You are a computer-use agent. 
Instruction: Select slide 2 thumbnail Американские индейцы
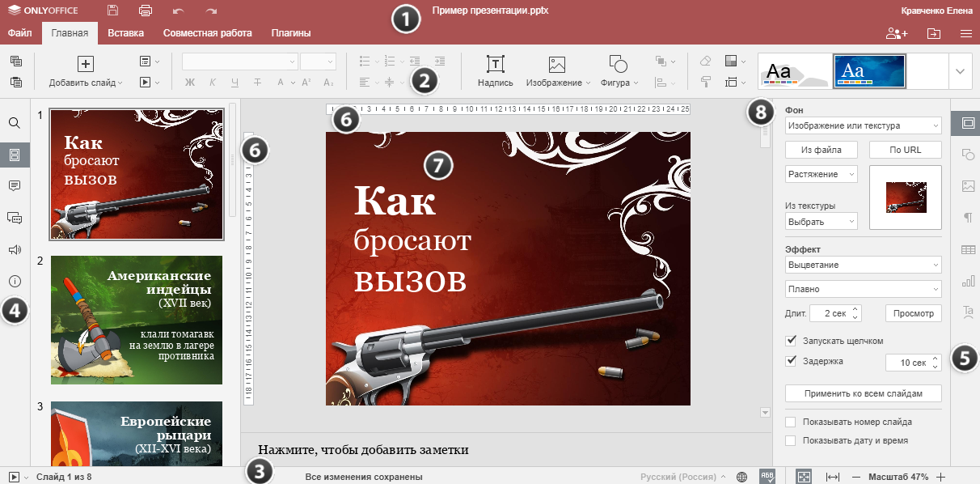pos(137,320)
